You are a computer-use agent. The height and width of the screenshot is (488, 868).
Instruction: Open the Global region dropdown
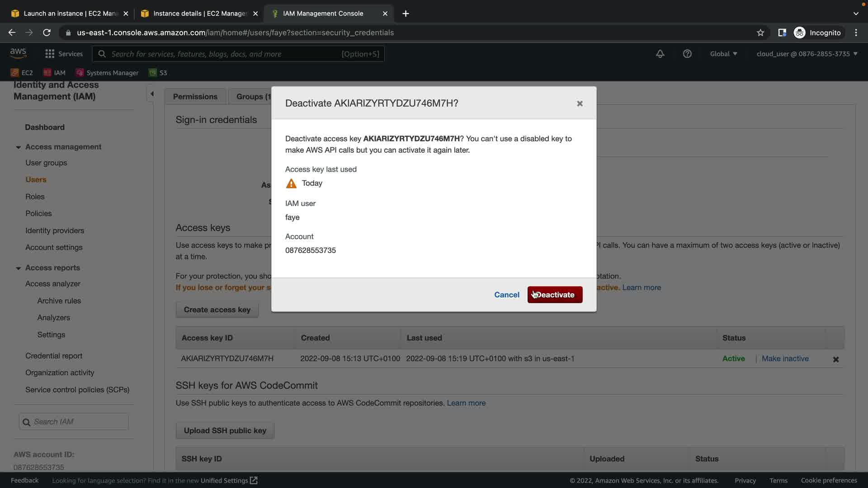[723, 54]
